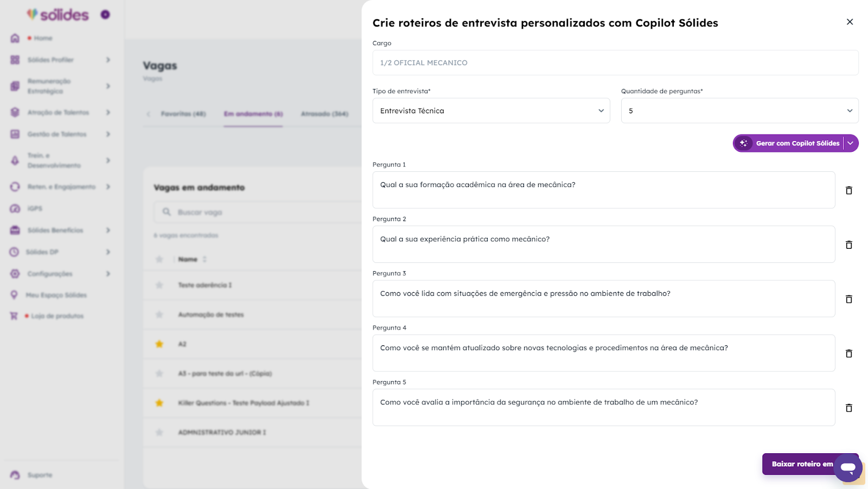The image size is (868, 489).
Task: Open the arrow menu beside Gerar com Copilot
Action: point(851,143)
